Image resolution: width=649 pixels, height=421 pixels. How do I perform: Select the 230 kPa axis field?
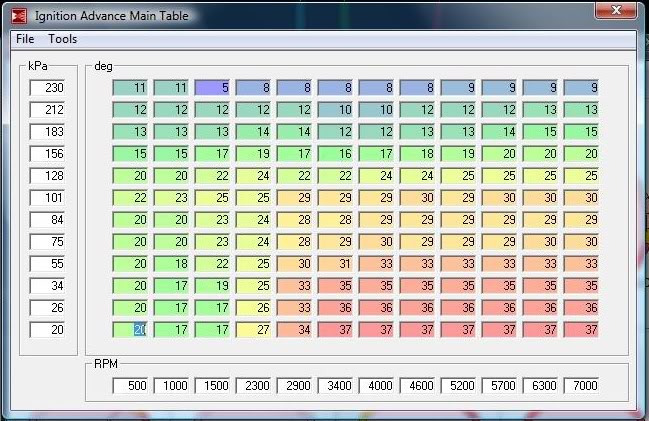click(47, 88)
